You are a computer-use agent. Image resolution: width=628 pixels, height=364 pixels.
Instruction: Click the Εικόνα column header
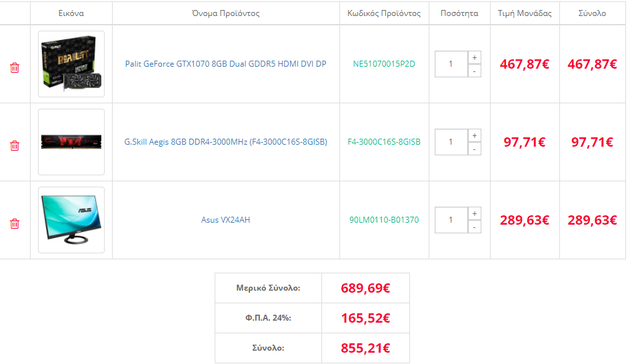tap(71, 13)
